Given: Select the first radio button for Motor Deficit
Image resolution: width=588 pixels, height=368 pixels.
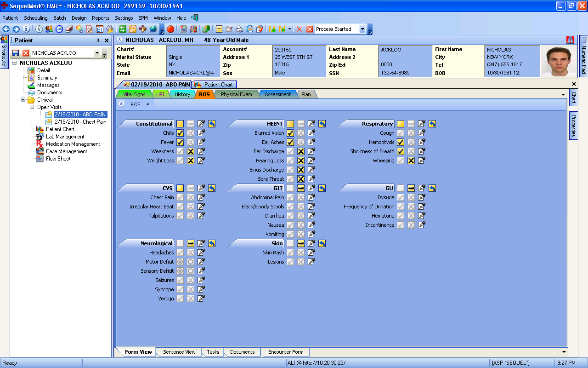Looking at the screenshot, I should (x=180, y=262).
